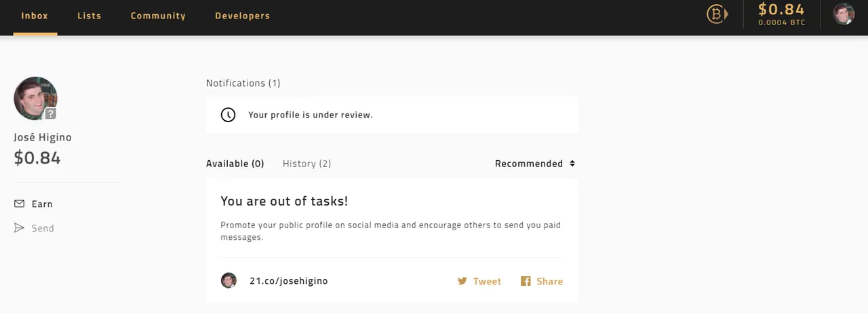Viewport: 868px width, 313px height.
Task: Click the Bitcoin coin icon in header
Action: click(x=717, y=14)
